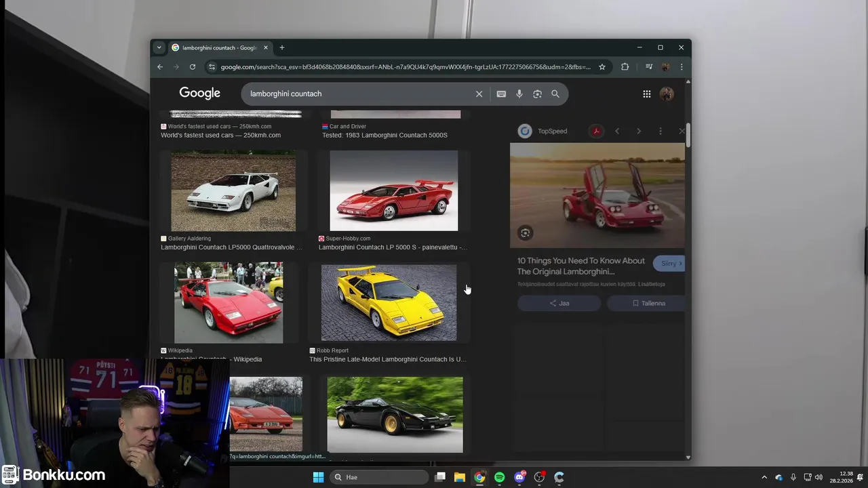Click the Chrome back arrow
This screenshot has width=868, height=488.
(160, 67)
